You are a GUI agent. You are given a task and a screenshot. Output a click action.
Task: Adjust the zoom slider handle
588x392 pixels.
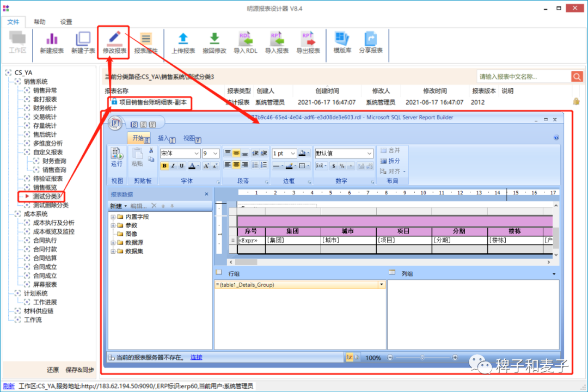pos(422,358)
